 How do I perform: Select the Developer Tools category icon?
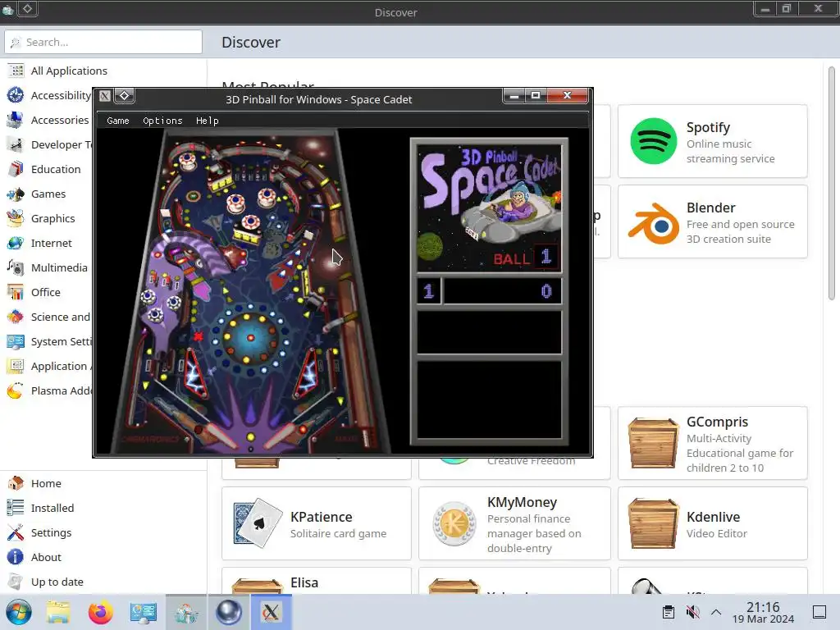(16, 144)
